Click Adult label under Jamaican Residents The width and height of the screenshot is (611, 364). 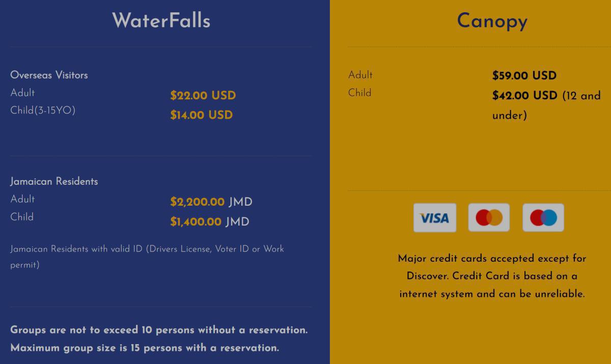pos(23,199)
